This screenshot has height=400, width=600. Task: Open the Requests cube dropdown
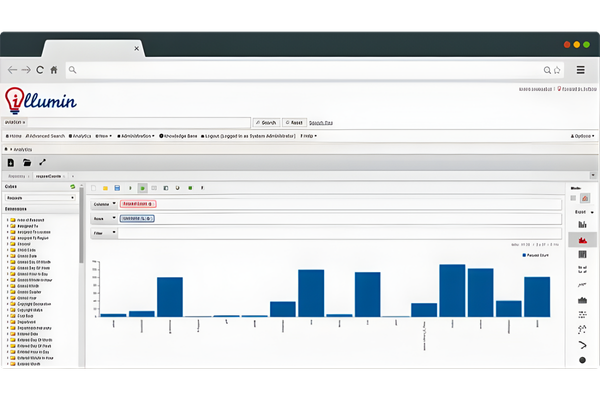tap(40, 198)
